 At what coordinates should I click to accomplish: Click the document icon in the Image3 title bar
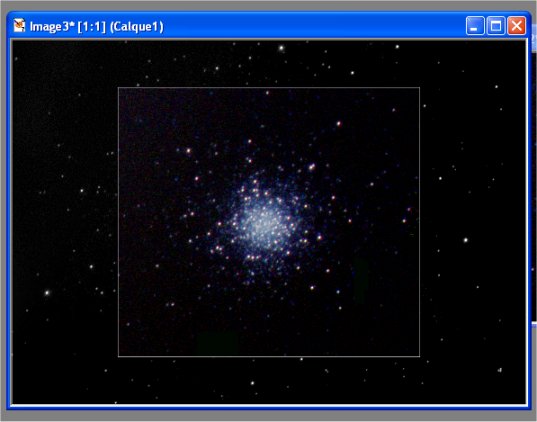pyautogui.click(x=19, y=26)
